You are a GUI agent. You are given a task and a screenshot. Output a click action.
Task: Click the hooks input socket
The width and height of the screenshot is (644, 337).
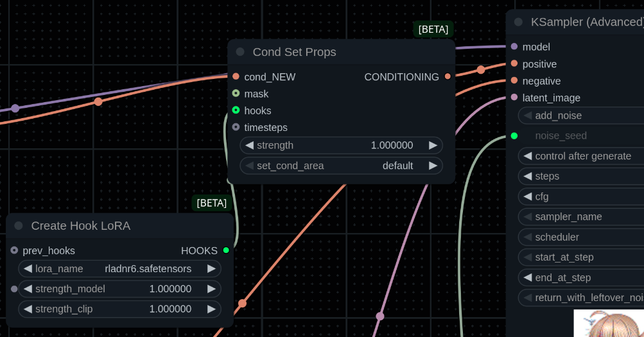tap(236, 110)
